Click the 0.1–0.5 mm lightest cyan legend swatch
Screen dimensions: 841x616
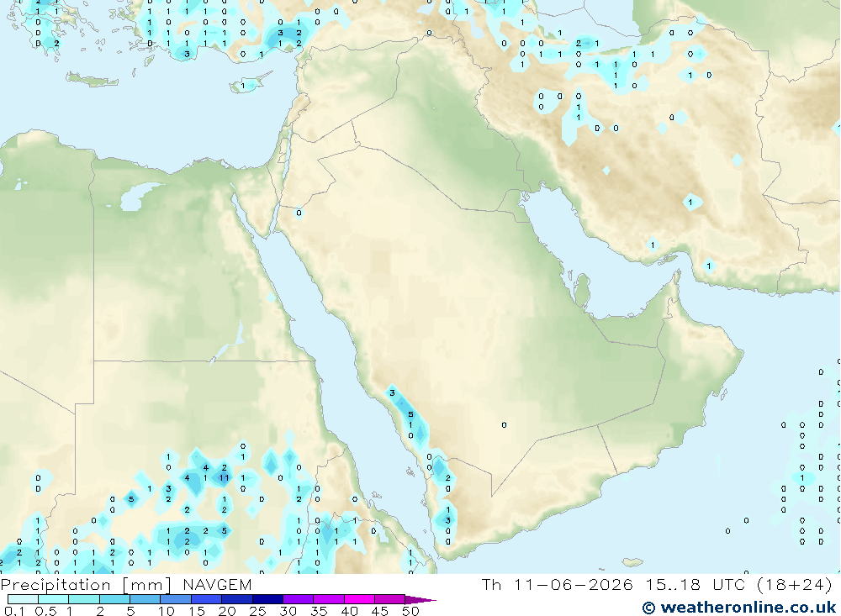[23, 599]
